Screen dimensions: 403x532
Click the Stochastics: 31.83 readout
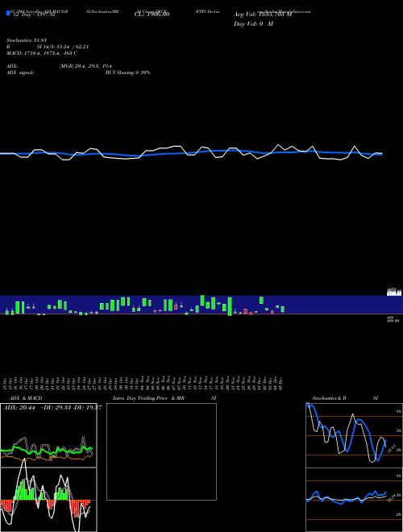pos(27,40)
